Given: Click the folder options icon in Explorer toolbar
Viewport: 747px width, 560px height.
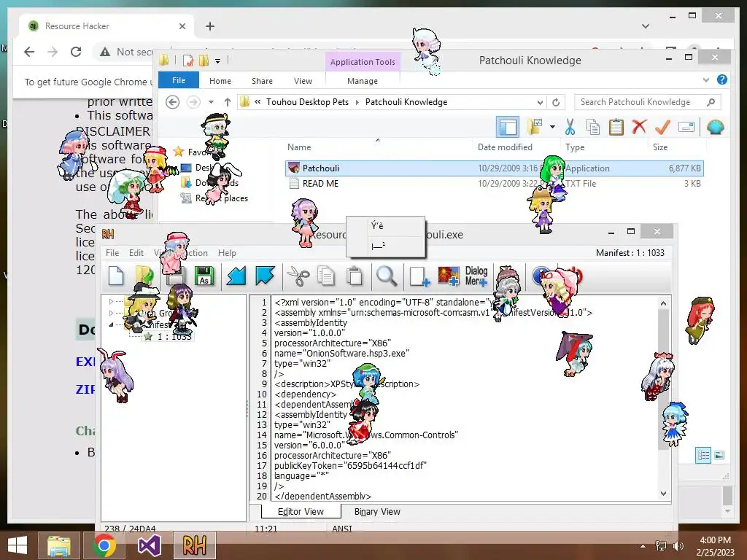Looking at the screenshot, I should tap(535, 127).
